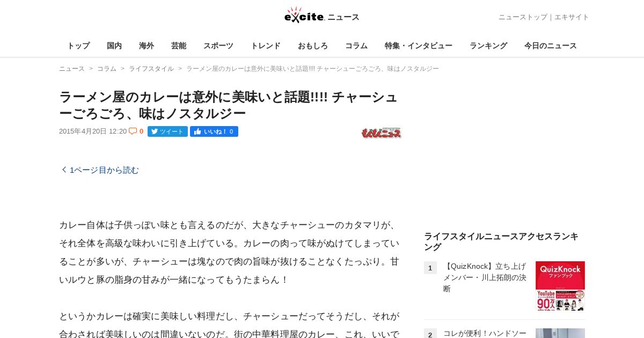
Task: Click the rank number 2 badge
Action: click(430, 334)
